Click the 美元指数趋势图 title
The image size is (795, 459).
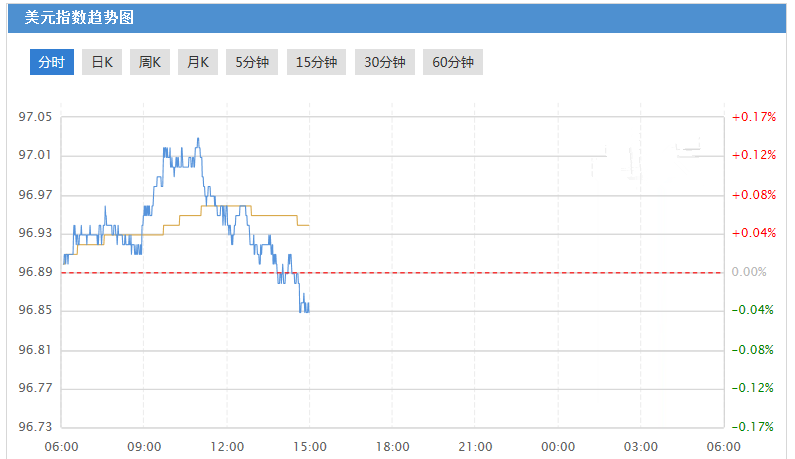pyautogui.click(x=79, y=18)
